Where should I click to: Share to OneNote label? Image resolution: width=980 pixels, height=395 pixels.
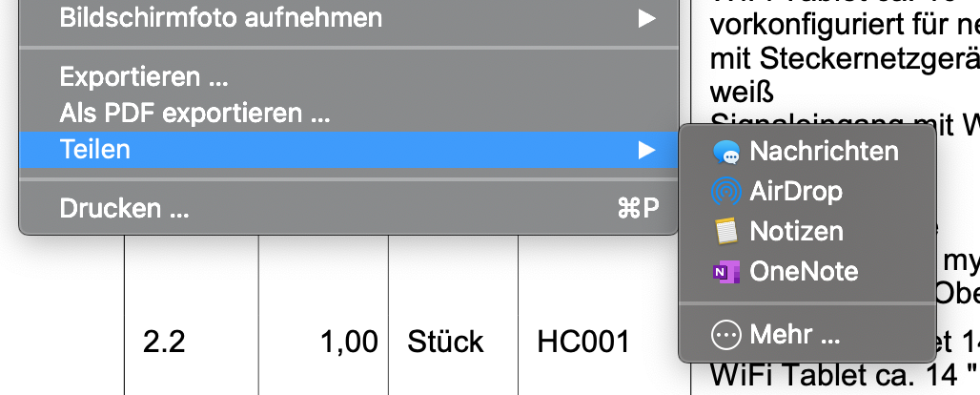pos(804,272)
